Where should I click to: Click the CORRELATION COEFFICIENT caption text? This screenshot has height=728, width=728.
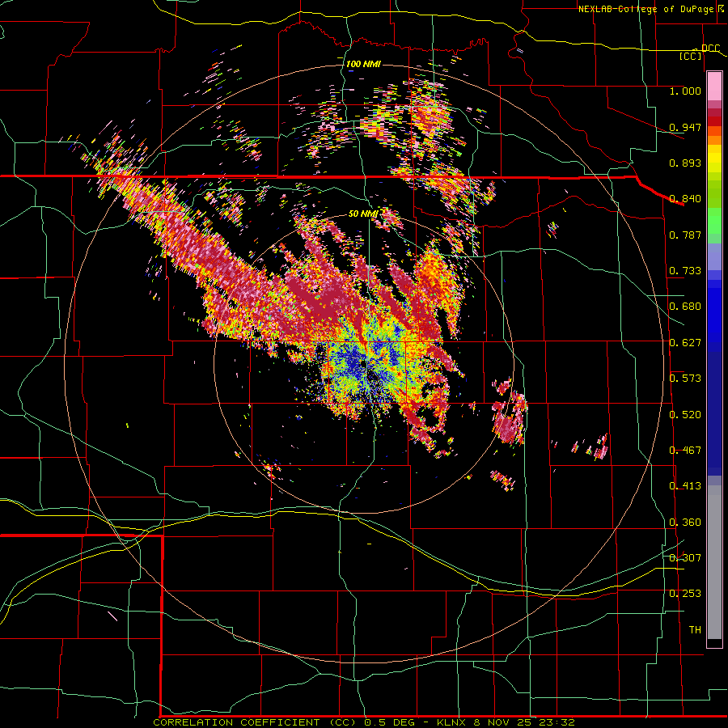pyautogui.click(x=237, y=722)
